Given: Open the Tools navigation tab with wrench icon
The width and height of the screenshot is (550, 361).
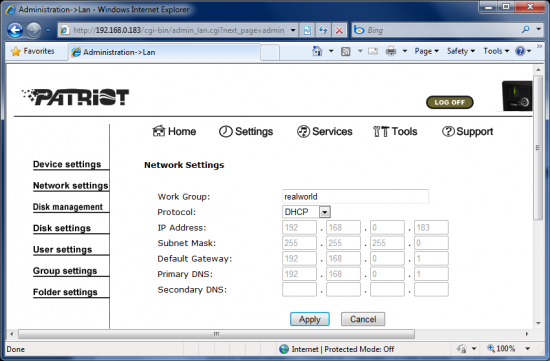Looking at the screenshot, I should click(x=395, y=132).
